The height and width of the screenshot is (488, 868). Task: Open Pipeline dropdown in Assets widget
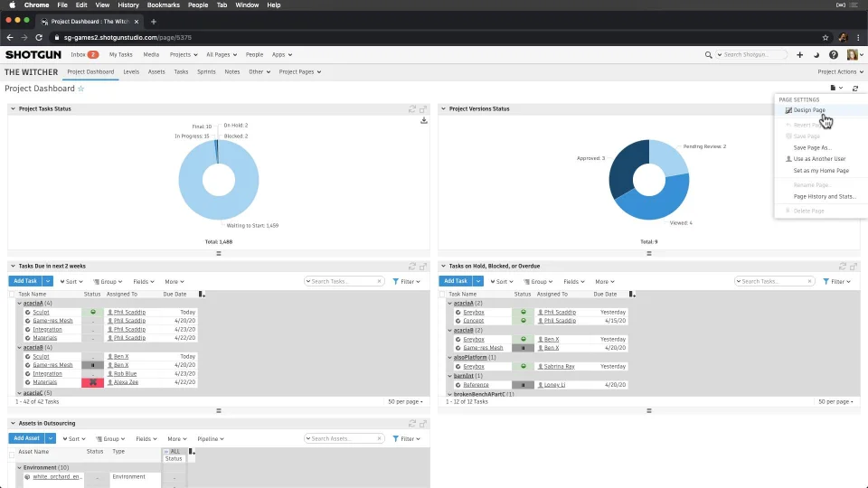(211, 439)
